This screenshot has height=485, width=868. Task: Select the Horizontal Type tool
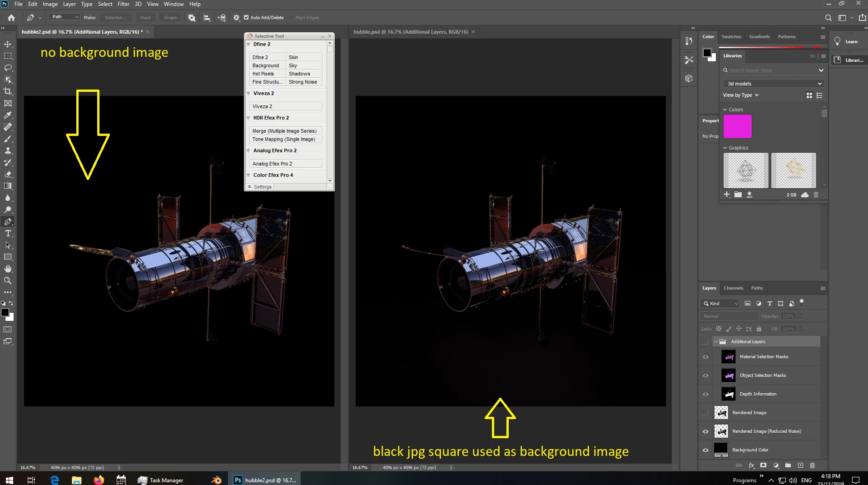tap(8, 233)
